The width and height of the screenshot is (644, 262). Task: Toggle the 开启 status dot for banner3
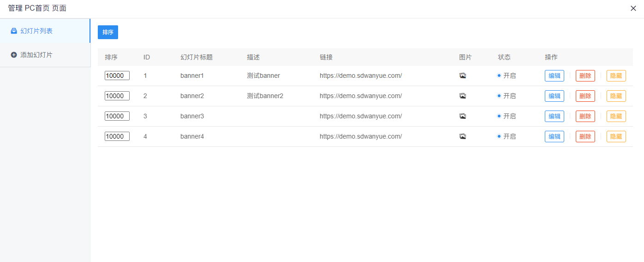(x=499, y=116)
